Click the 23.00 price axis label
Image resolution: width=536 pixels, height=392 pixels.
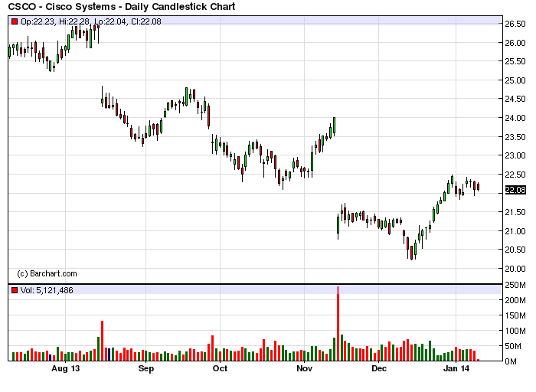click(x=515, y=155)
